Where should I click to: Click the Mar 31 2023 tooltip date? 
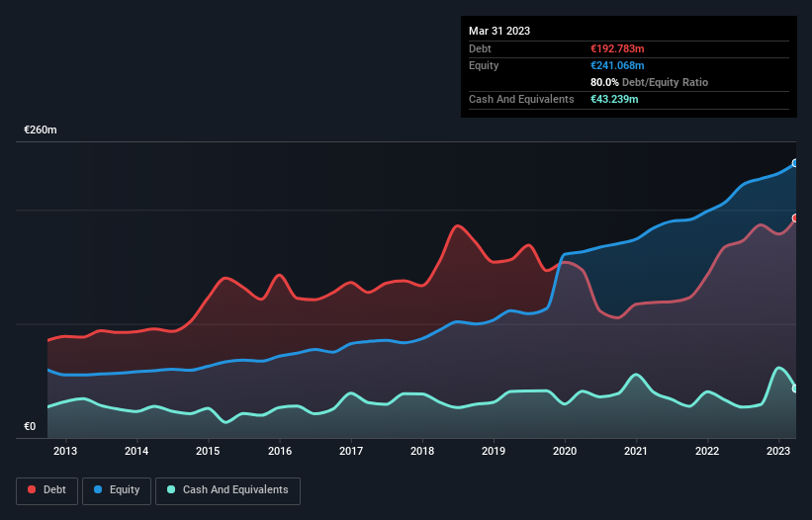pos(499,31)
